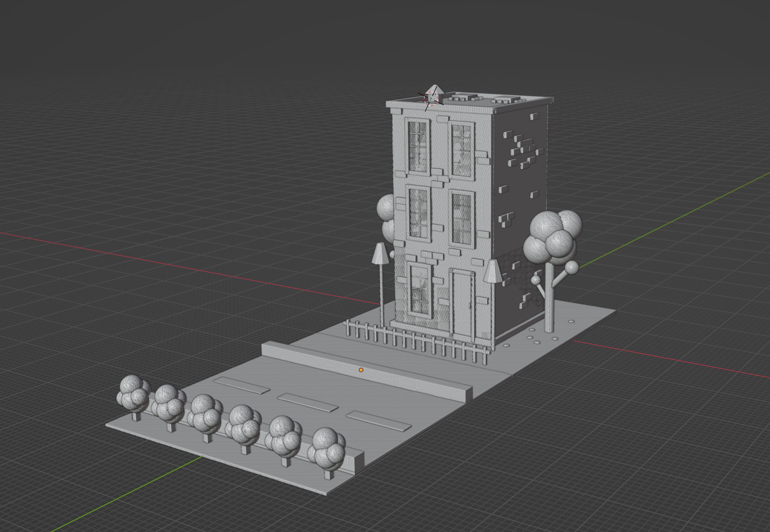Viewport: 770px width, 532px height.
Task: Click the rightmost road lane marking
Action: pos(378,421)
